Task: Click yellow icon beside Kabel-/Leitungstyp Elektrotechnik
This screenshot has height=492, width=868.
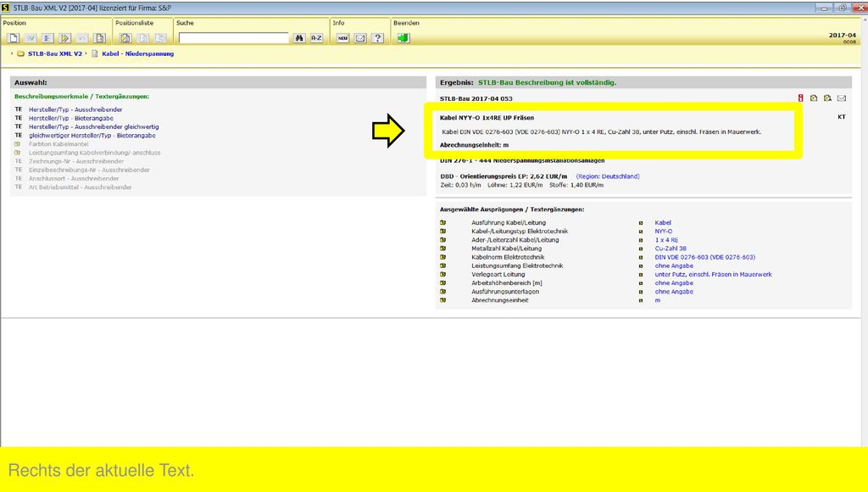Action: pos(442,232)
